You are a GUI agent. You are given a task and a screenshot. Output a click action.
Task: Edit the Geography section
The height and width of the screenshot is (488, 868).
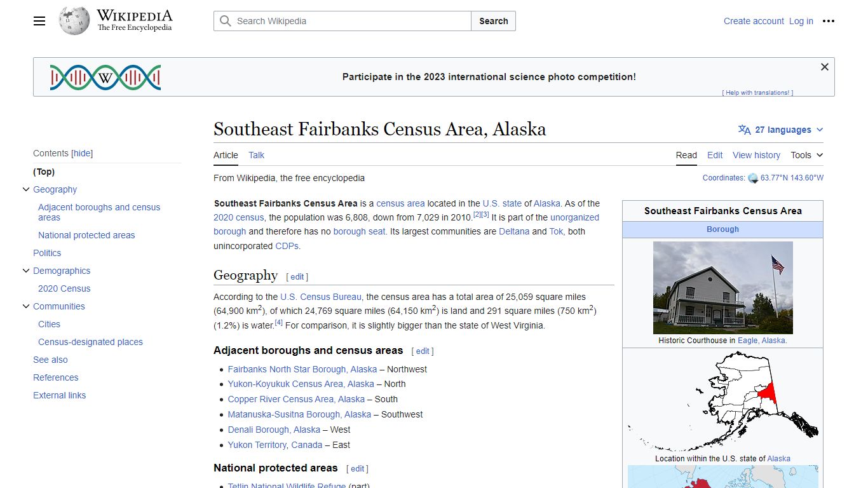[297, 277]
